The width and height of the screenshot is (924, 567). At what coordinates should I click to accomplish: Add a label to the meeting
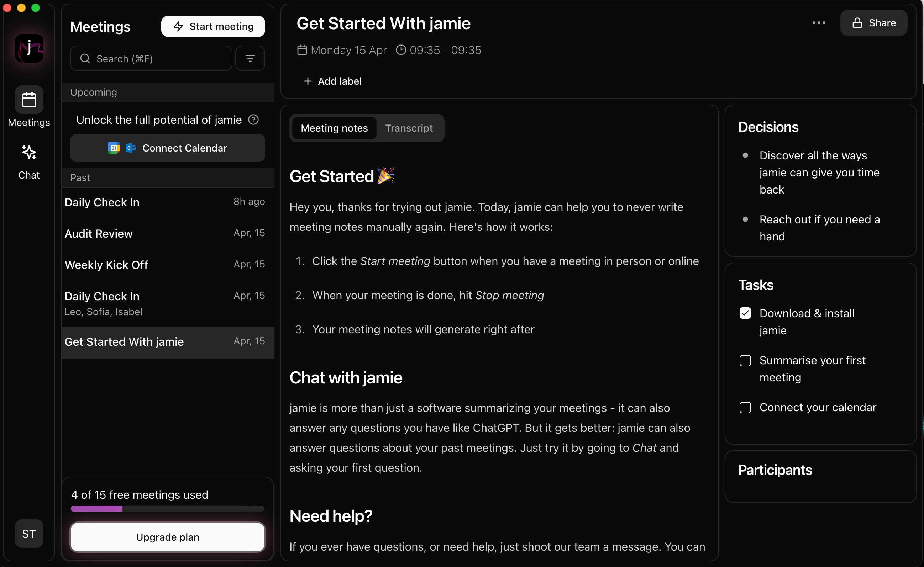pos(332,81)
